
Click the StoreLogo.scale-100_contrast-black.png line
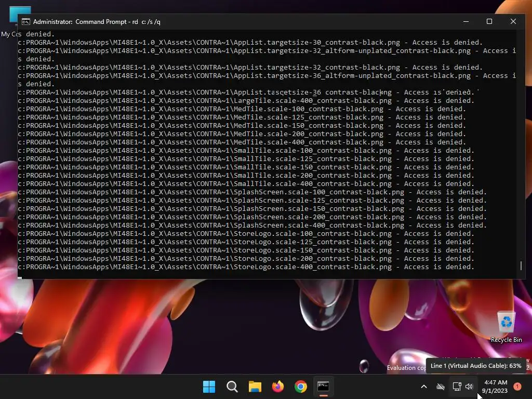pos(246,234)
